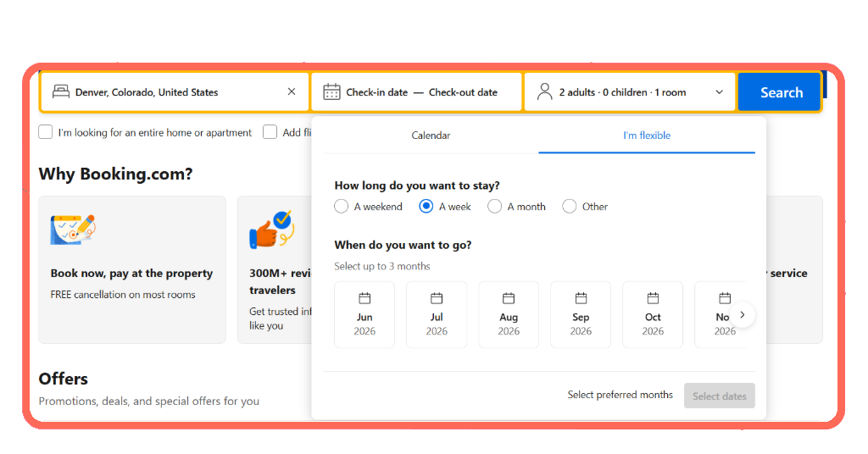Click the calendar icon on Aug card
Image resolution: width=868 pixels, height=454 pixels.
[x=509, y=299]
